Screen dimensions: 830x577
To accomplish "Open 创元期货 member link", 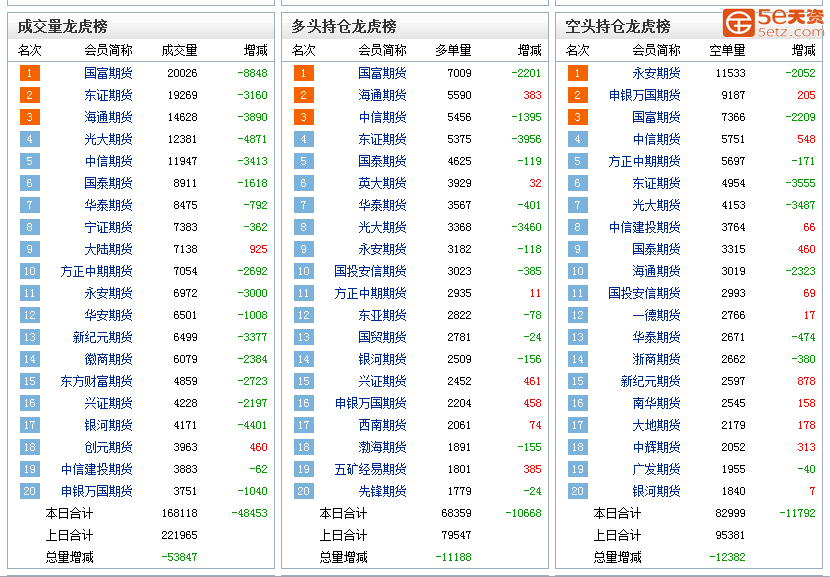I will (x=108, y=447).
